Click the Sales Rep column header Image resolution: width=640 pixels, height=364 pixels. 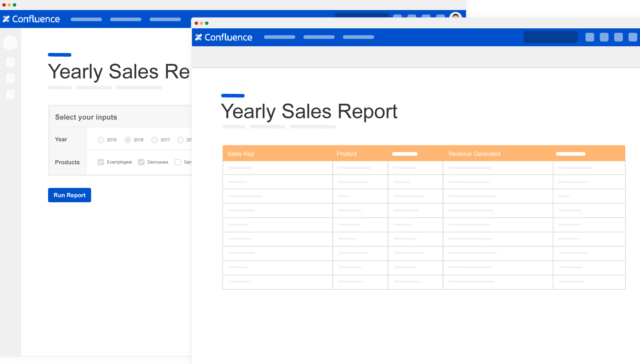[x=241, y=154]
